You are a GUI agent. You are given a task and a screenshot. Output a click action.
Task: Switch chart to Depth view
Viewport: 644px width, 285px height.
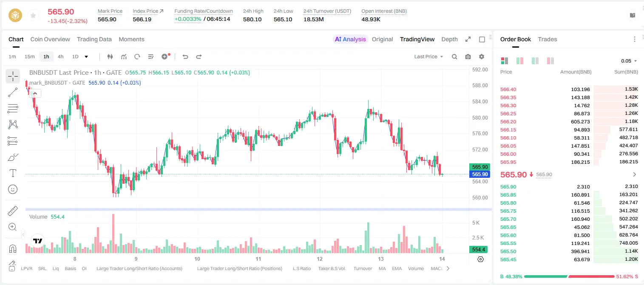point(449,39)
